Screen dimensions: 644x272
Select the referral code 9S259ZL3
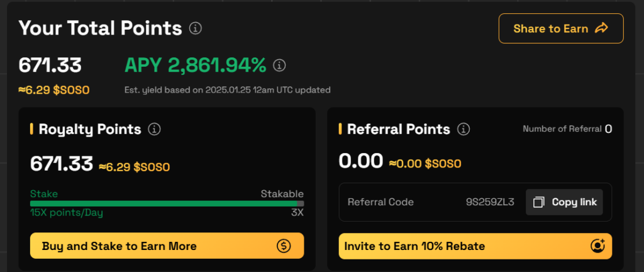click(x=490, y=202)
